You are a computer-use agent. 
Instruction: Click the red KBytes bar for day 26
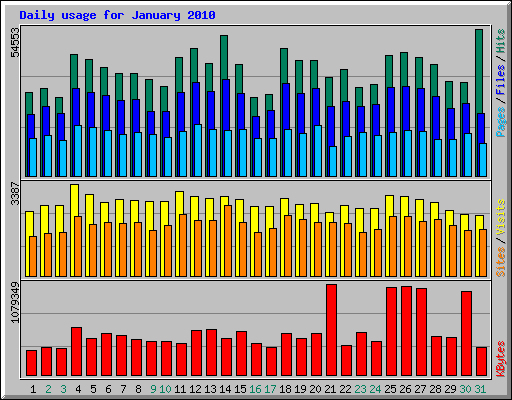click(x=407, y=331)
